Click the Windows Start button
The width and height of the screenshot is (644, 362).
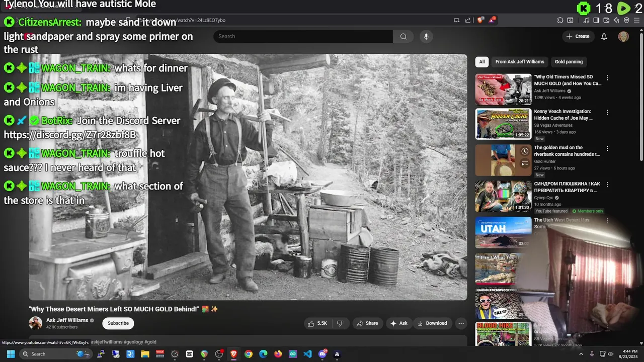click(11, 354)
